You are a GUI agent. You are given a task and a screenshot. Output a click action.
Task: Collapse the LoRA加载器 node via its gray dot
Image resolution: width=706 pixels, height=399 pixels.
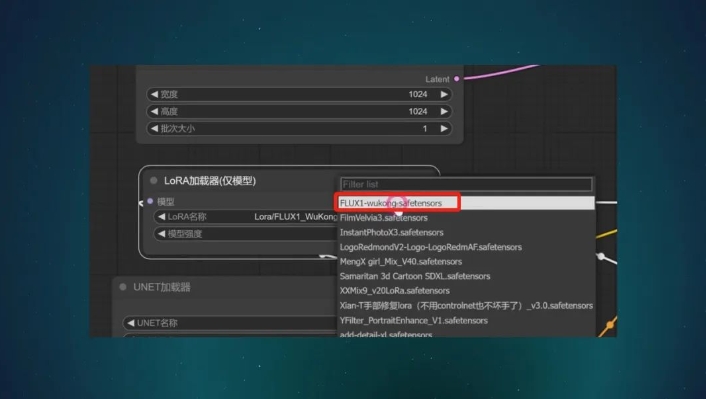click(154, 181)
